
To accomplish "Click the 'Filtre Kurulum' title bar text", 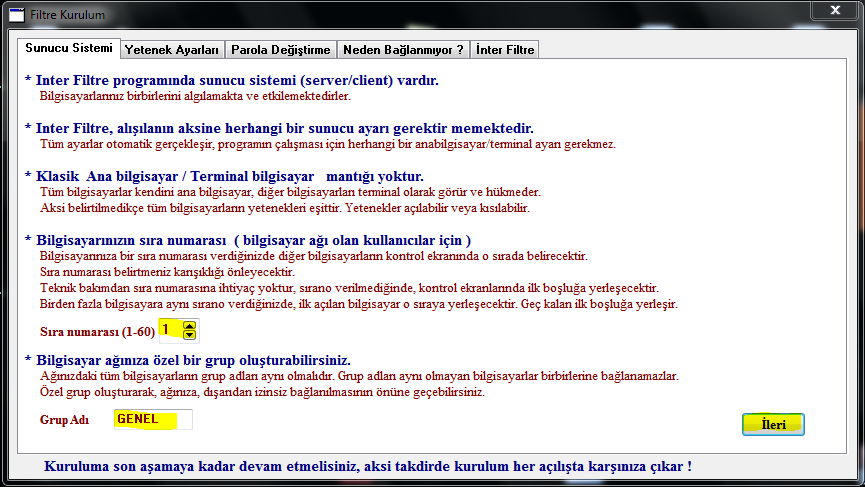I will [x=67, y=15].
